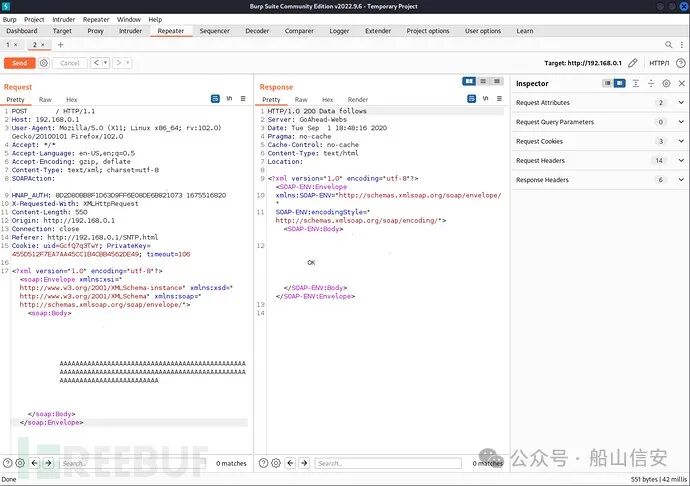Toggle show non-printable chars in Request pane
Image resolution: width=690 pixels, height=486 pixels.
tap(229, 99)
